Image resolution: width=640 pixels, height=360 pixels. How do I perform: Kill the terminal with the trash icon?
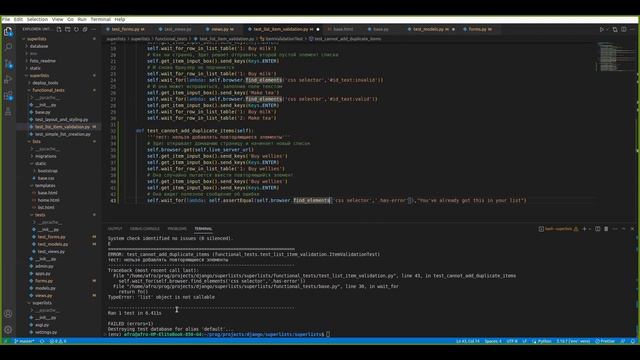click(606, 229)
